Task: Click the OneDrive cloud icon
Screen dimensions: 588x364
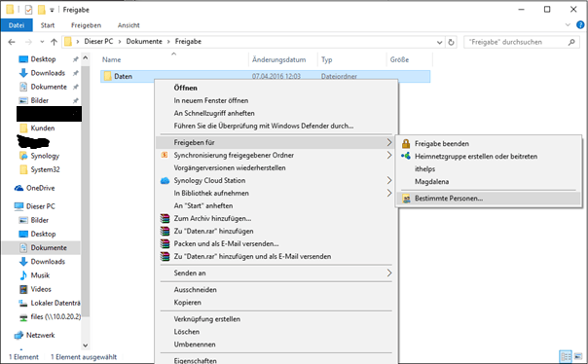Action: (18, 188)
